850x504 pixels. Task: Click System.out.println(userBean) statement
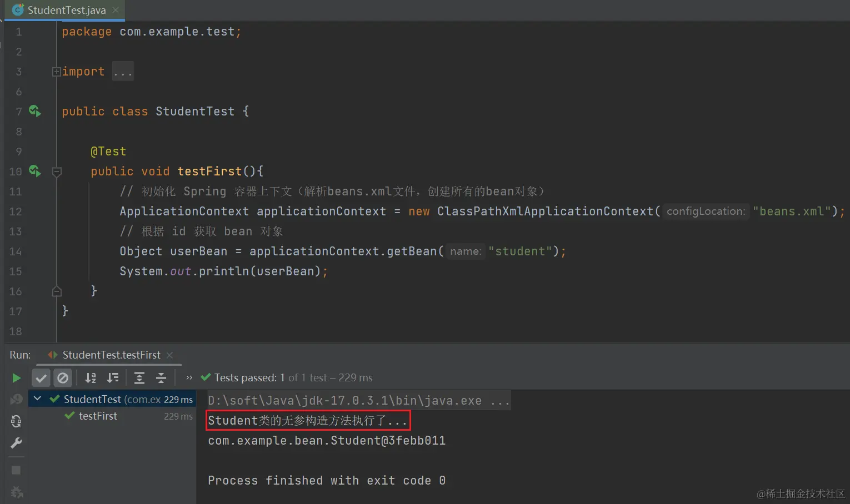coord(224,271)
